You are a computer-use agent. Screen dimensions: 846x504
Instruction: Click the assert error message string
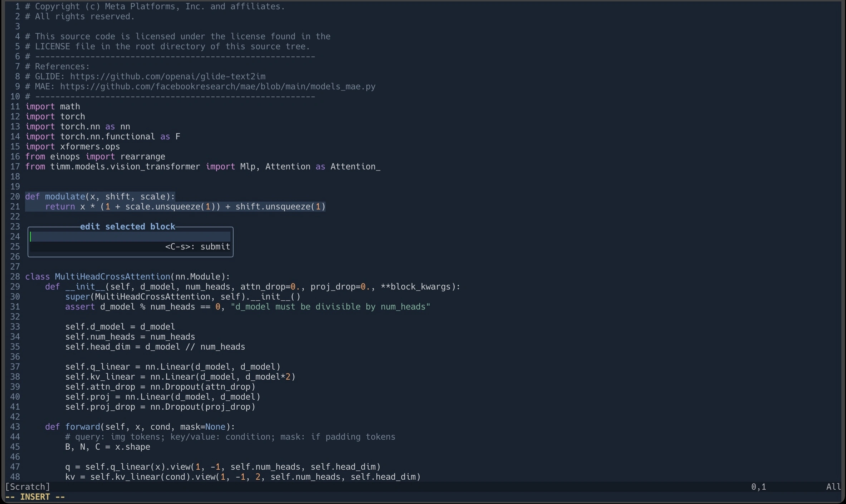330,307
